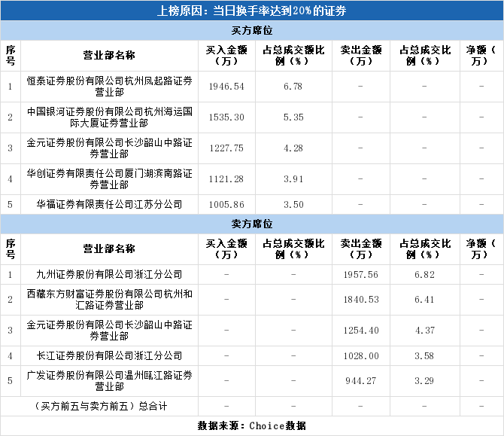Select the 买方席位 section header

[252, 31]
